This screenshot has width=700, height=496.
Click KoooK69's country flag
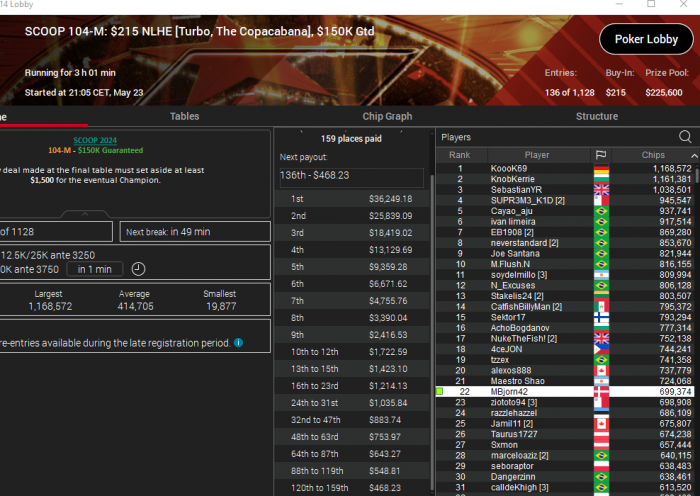pos(601,169)
